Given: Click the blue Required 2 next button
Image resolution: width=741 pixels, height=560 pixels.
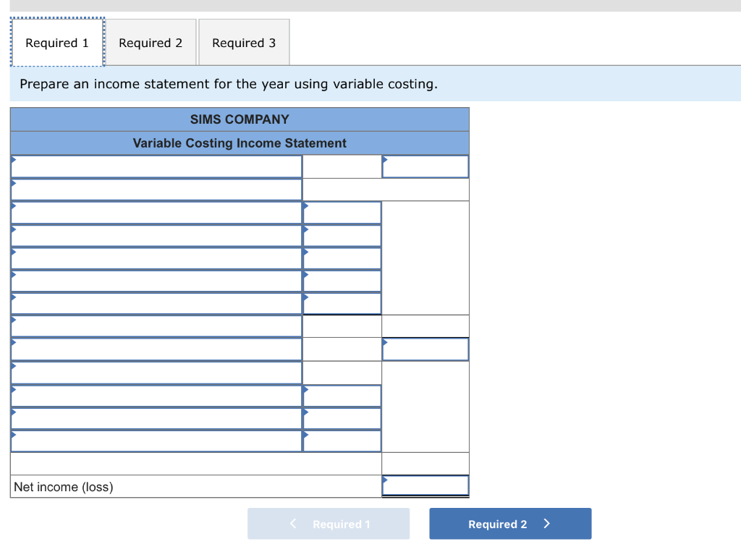Looking at the screenshot, I should (x=510, y=524).
